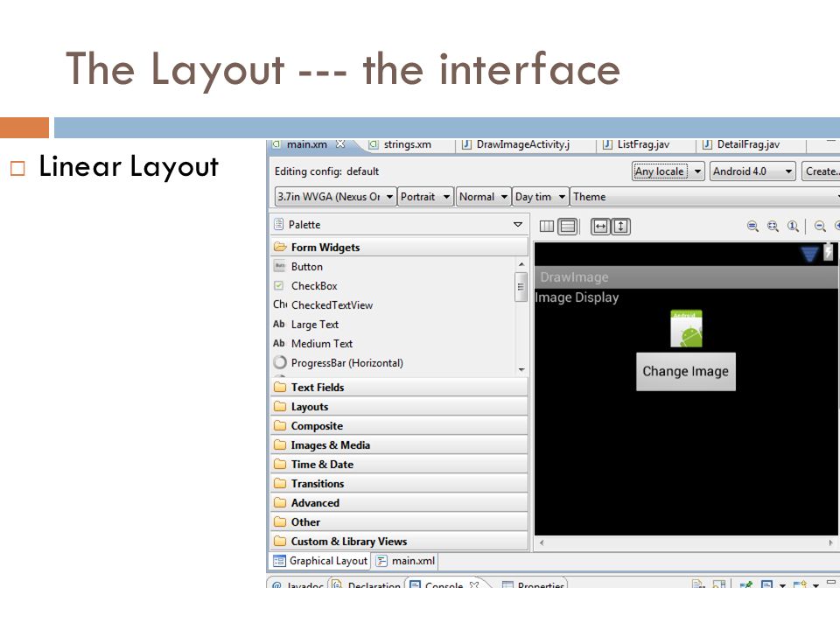Expand the Time & Date category

click(x=400, y=464)
